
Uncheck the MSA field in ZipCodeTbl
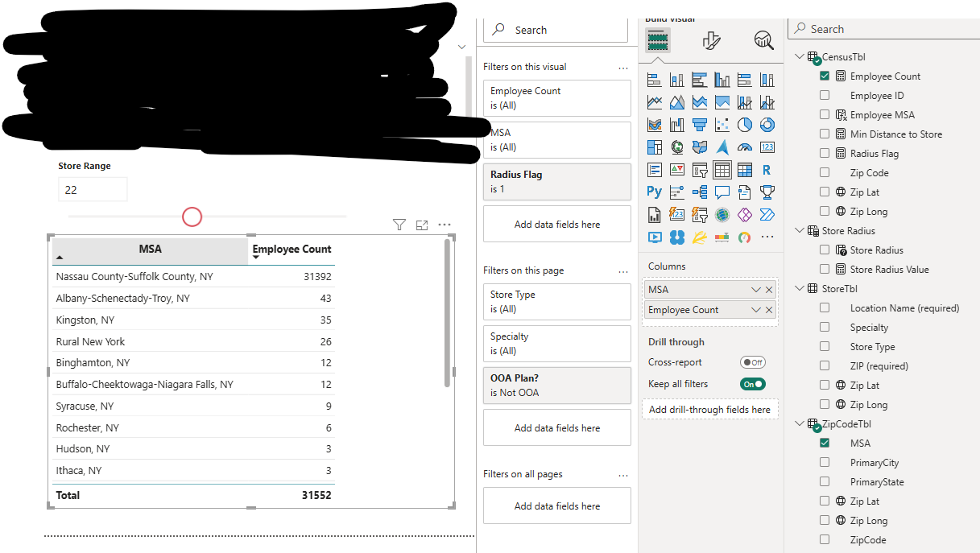[x=825, y=444]
